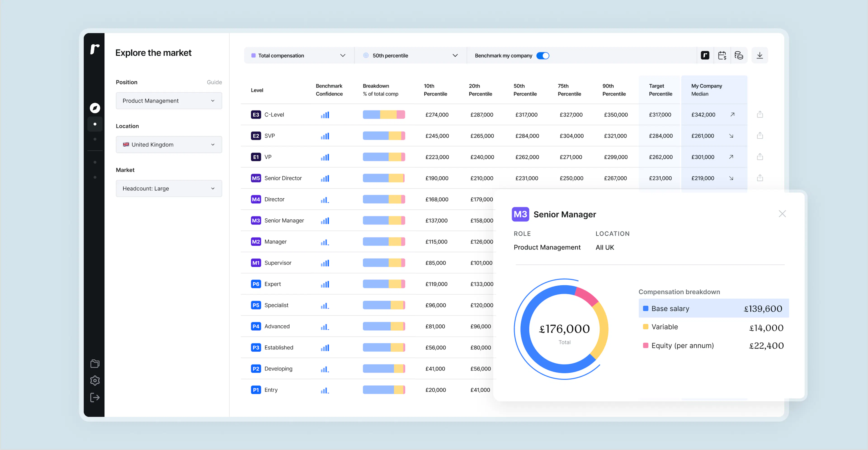This screenshot has height=450, width=868.
Task: Open the settings gear in the sidebar
Action: coord(95,381)
